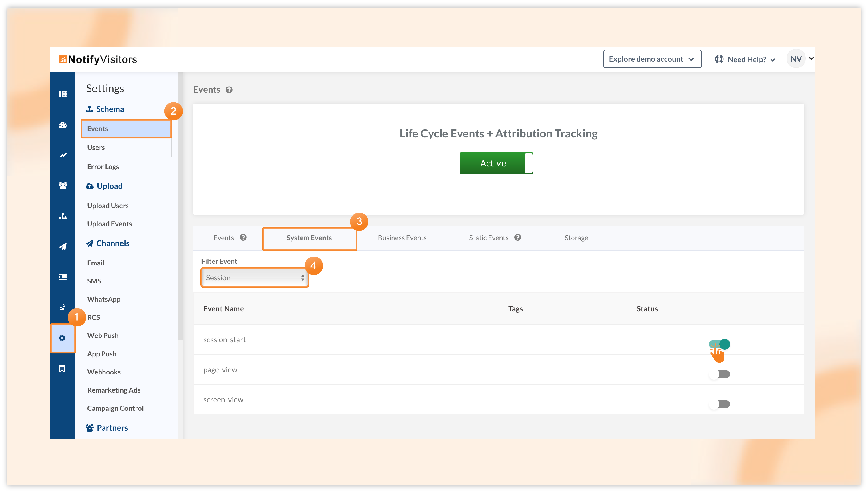Click the paper plane campaigns icon
The width and height of the screenshot is (868, 493).
coord(63,246)
